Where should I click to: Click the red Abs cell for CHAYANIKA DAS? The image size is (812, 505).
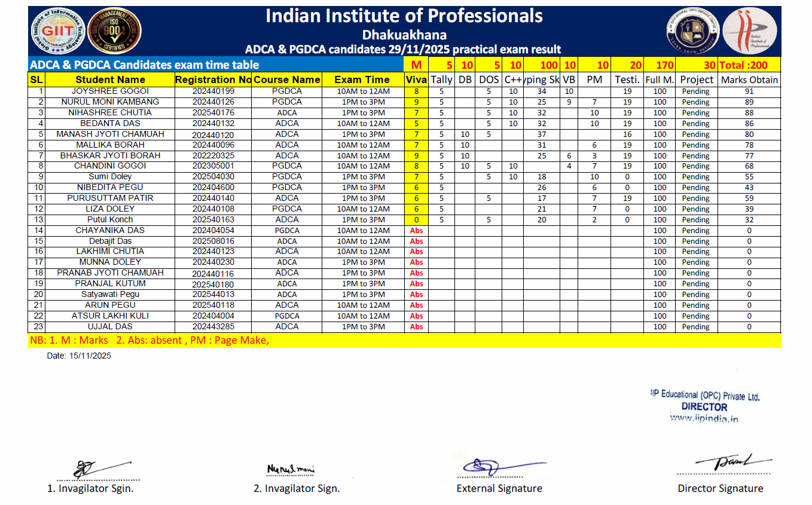[x=416, y=231]
